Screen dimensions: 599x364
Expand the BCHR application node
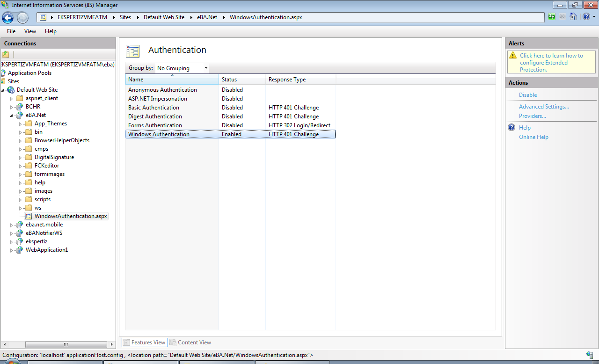pos(12,107)
